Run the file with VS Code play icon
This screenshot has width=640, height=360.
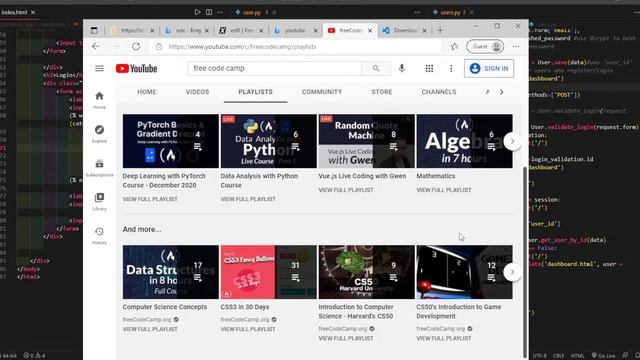pos(198,12)
